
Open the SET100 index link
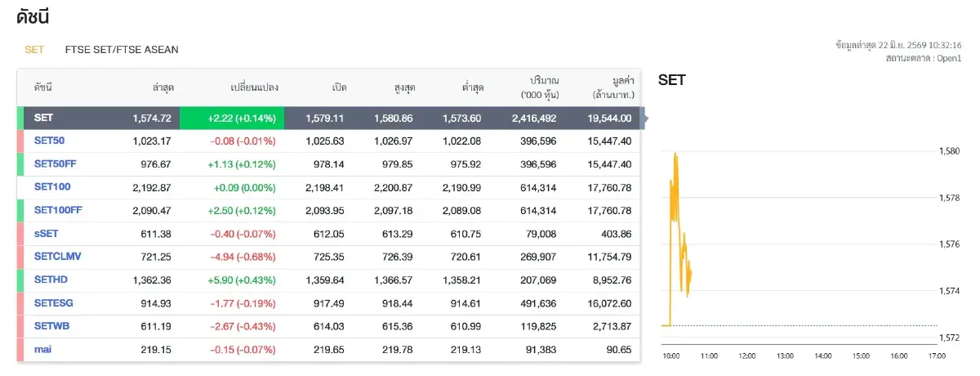[52, 187]
